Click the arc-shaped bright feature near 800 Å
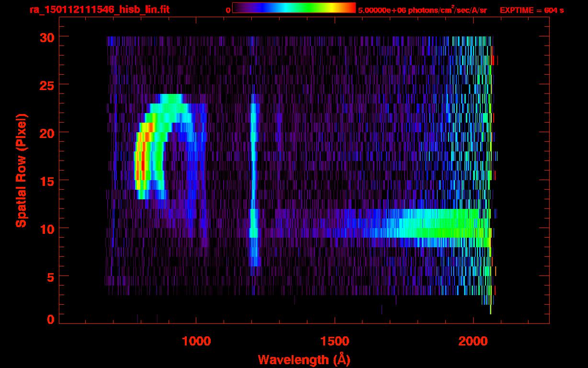This screenshot has width=588, height=368. tap(165, 146)
